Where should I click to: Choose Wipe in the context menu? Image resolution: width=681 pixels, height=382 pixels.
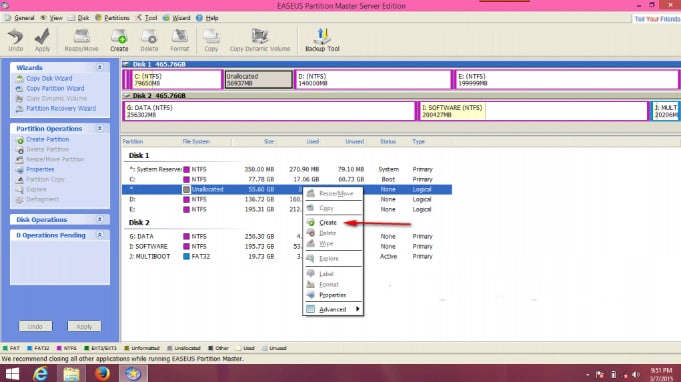(x=333, y=244)
